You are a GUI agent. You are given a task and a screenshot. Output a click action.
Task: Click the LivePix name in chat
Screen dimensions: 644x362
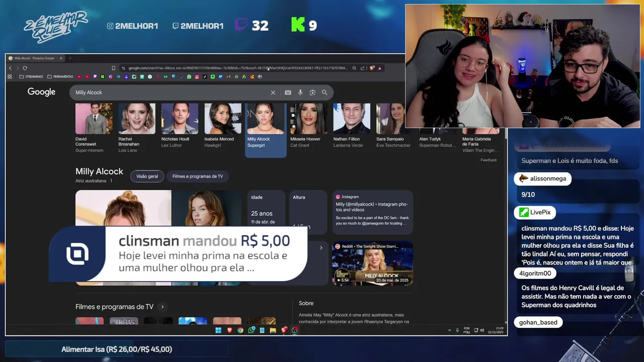pos(540,212)
